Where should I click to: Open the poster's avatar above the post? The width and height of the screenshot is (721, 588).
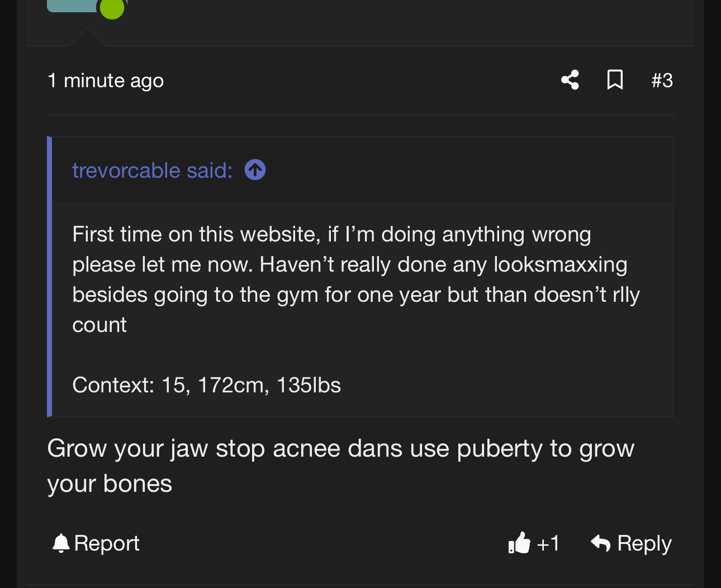73,5
